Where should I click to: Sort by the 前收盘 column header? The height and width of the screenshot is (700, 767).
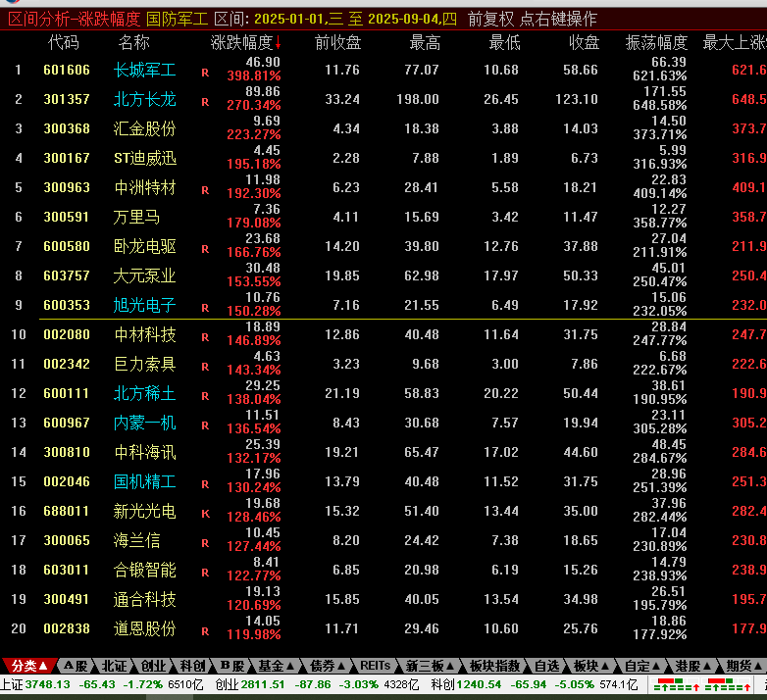(x=338, y=42)
